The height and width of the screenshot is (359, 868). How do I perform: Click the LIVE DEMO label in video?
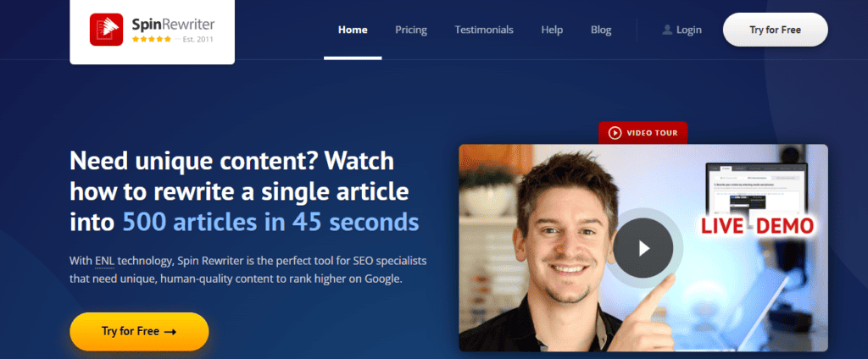coord(757,225)
